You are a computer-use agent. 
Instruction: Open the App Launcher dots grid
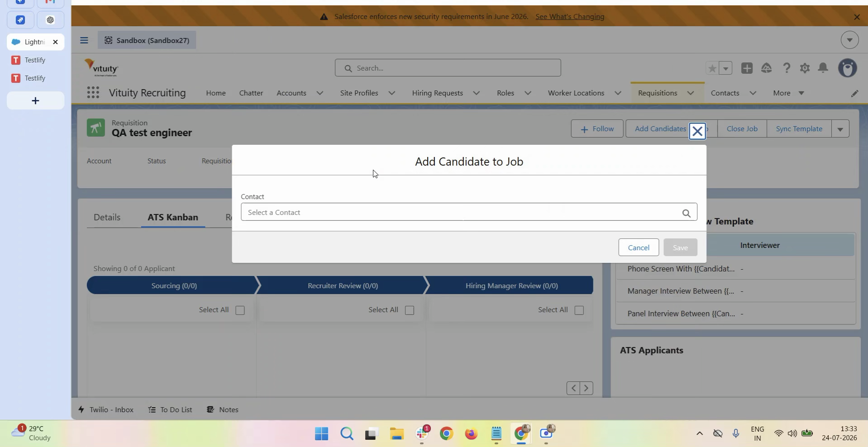point(93,93)
